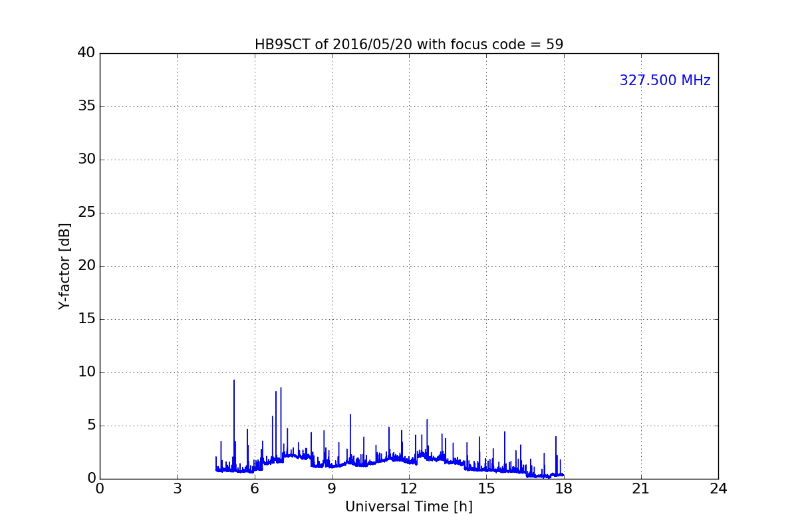This screenshot has width=798, height=532.
Task: Click y-axis tick label 25
Action: pyautogui.click(x=86, y=213)
